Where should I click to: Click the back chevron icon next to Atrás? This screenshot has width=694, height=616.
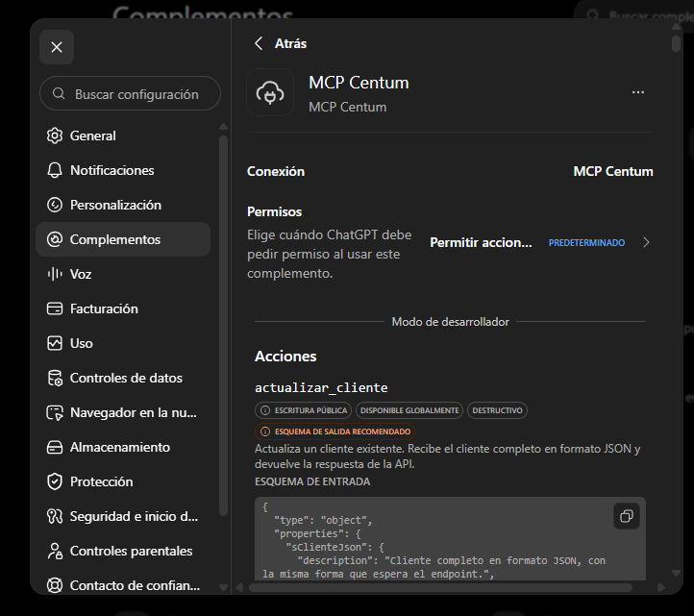click(x=259, y=43)
